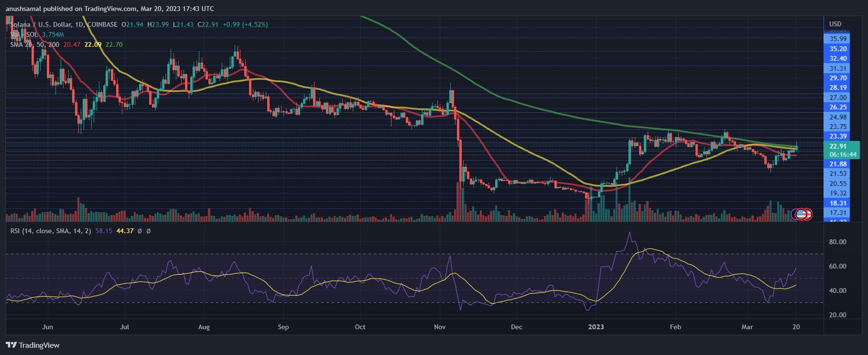Click the purple RSI value 58.15
Viewport: 868px width, 355px height.
(104, 231)
